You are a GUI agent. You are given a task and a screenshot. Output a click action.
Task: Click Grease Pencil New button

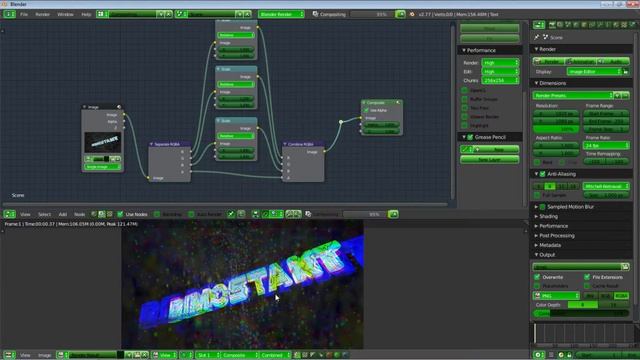click(x=497, y=150)
